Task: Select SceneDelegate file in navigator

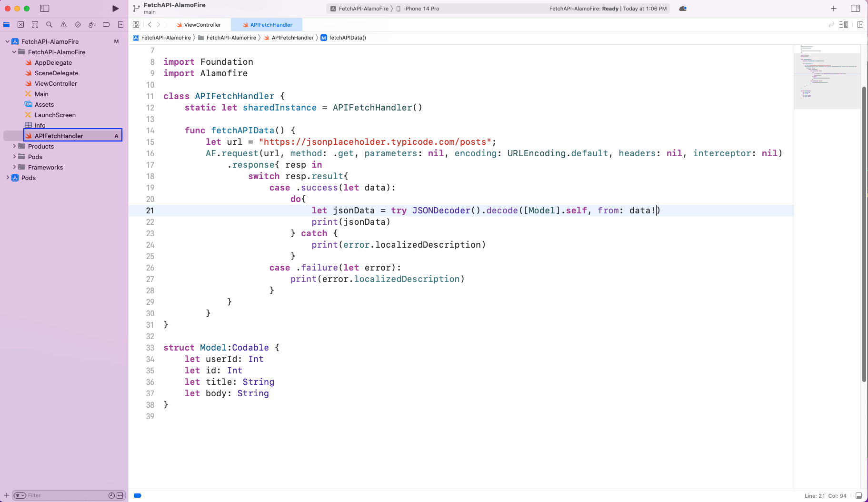Action: pyautogui.click(x=56, y=73)
